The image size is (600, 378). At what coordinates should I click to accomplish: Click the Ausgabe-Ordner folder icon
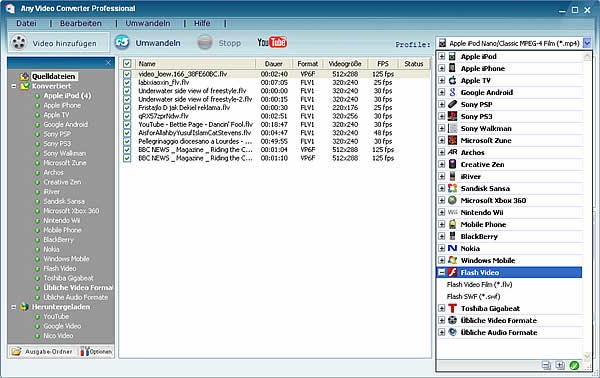pos(16,351)
